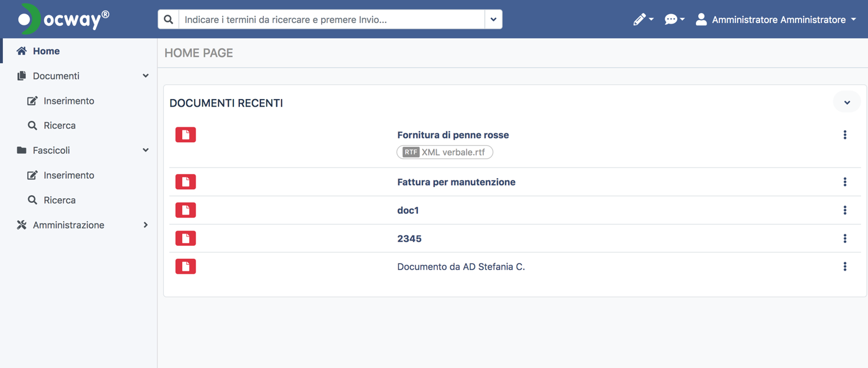Expand the Amministrazione sidebar section
The image size is (868, 368).
coord(146,225)
